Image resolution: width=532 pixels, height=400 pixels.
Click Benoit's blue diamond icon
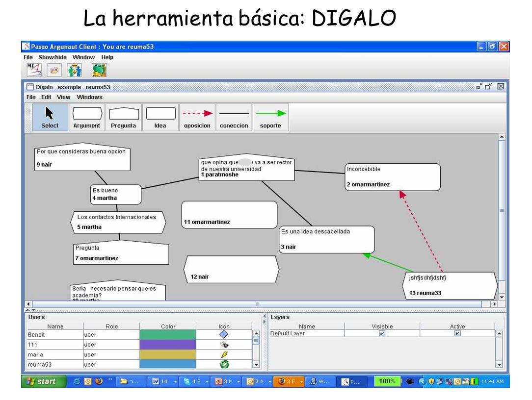pos(224,334)
